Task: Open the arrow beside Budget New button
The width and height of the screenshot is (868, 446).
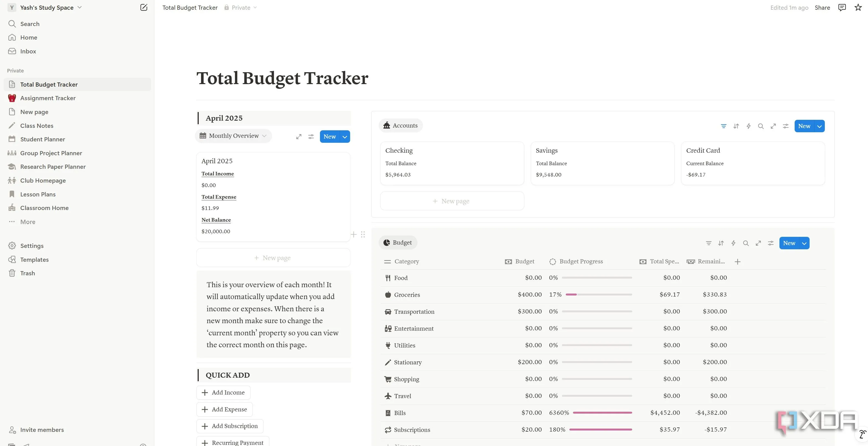Action: coord(804,243)
